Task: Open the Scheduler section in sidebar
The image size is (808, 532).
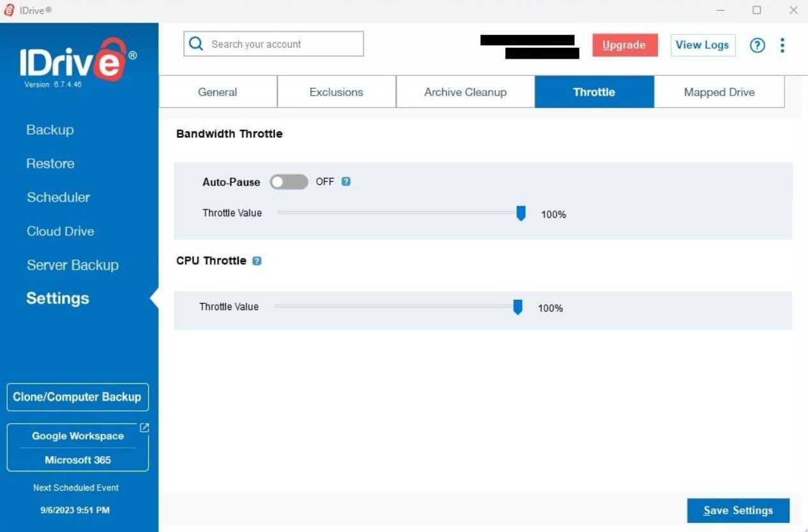Action: pos(58,197)
